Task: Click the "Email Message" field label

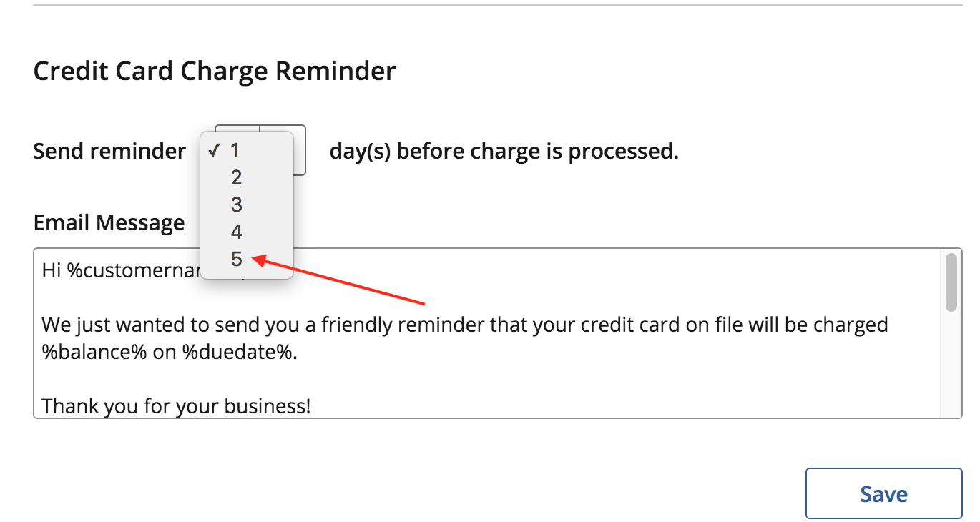Action: coord(109,222)
